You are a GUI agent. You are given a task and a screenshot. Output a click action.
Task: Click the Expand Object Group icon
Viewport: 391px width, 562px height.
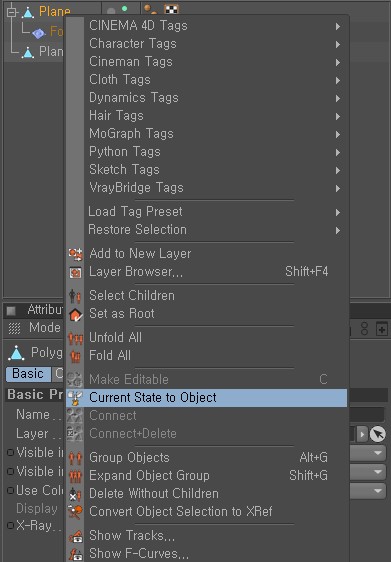tap(75, 476)
